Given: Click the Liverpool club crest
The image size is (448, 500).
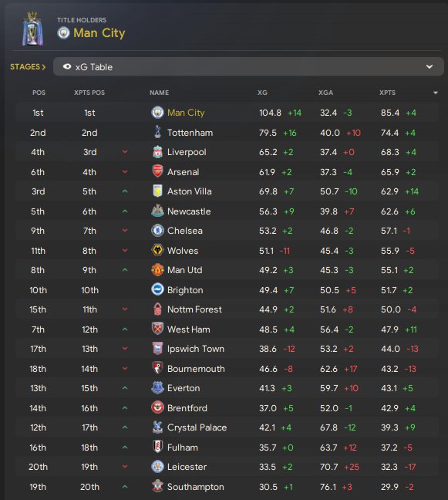Looking at the screenshot, I should click(x=157, y=152).
